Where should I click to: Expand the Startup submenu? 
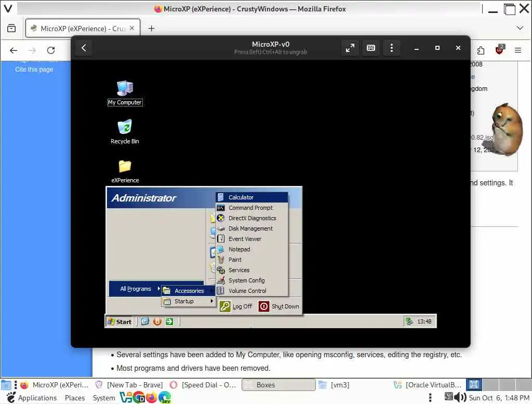(x=188, y=301)
